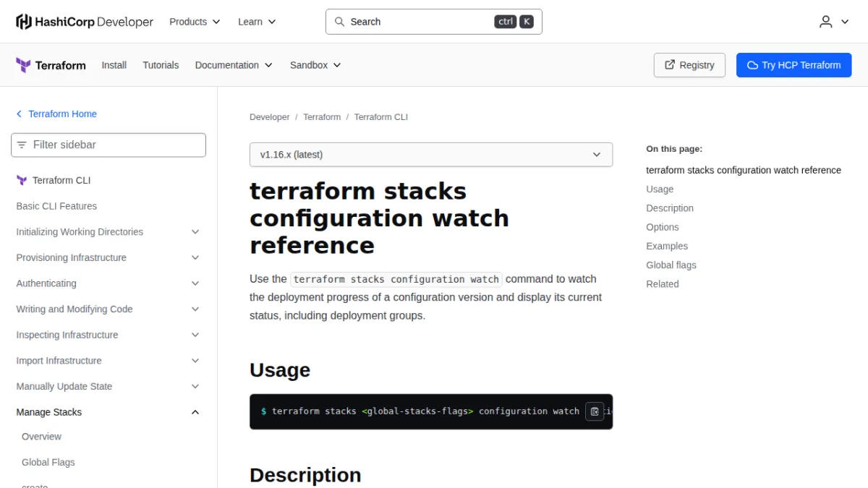Image resolution: width=868 pixels, height=488 pixels.
Task: Open the Documentation dropdown
Action: pos(234,65)
